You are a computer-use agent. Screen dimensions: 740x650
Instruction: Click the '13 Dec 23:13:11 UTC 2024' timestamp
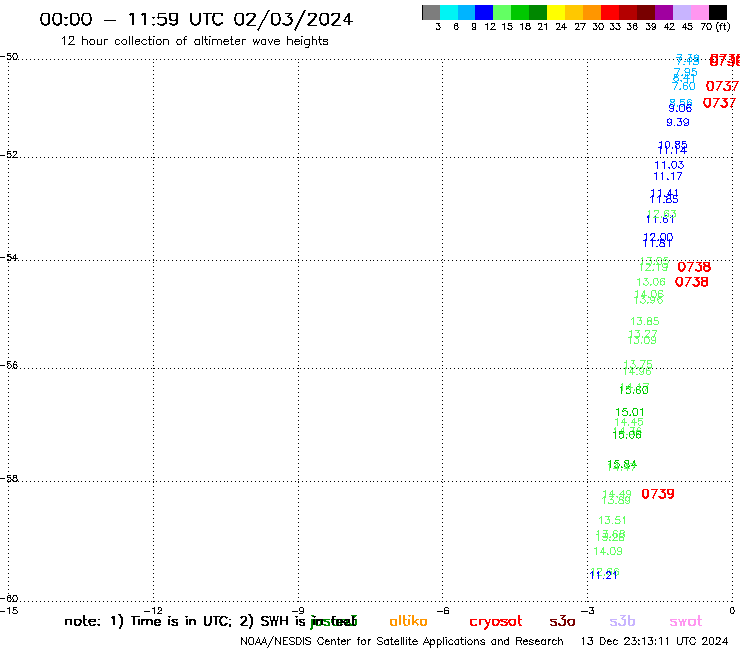coord(654,641)
